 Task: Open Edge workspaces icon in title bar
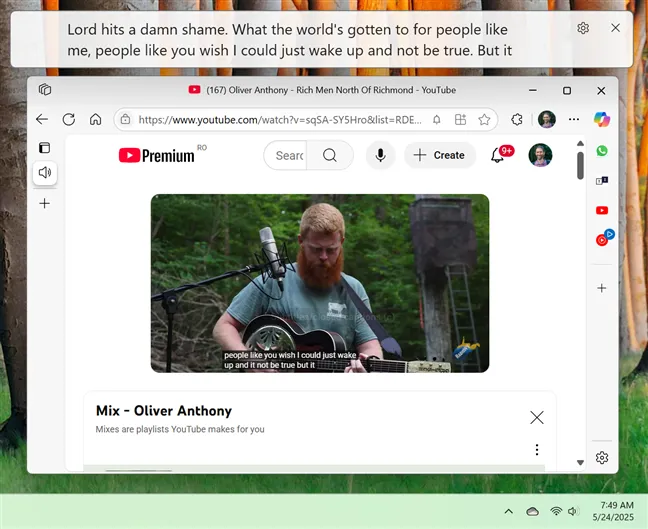click(45, 89)
